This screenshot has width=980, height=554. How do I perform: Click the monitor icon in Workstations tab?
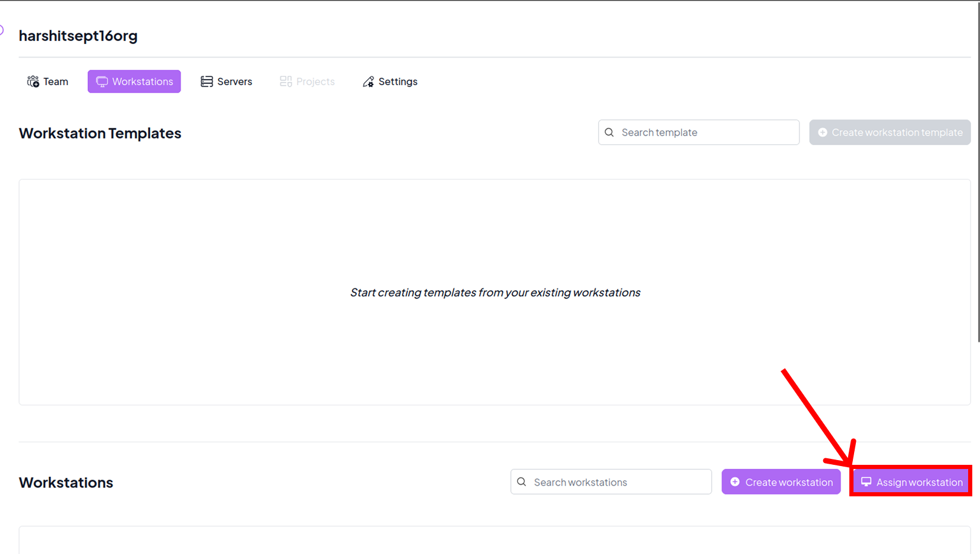(x=102, y=81)
